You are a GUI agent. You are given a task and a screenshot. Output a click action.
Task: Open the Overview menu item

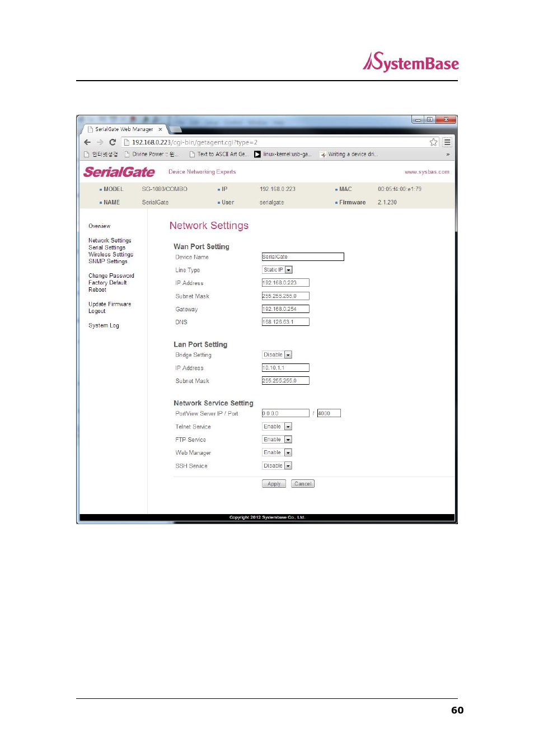pyautogui.click(x=100, y=226)
